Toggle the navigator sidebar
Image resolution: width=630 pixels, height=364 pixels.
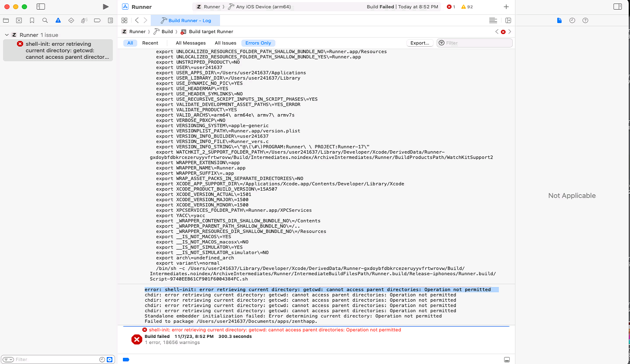(x=41, y=7)
